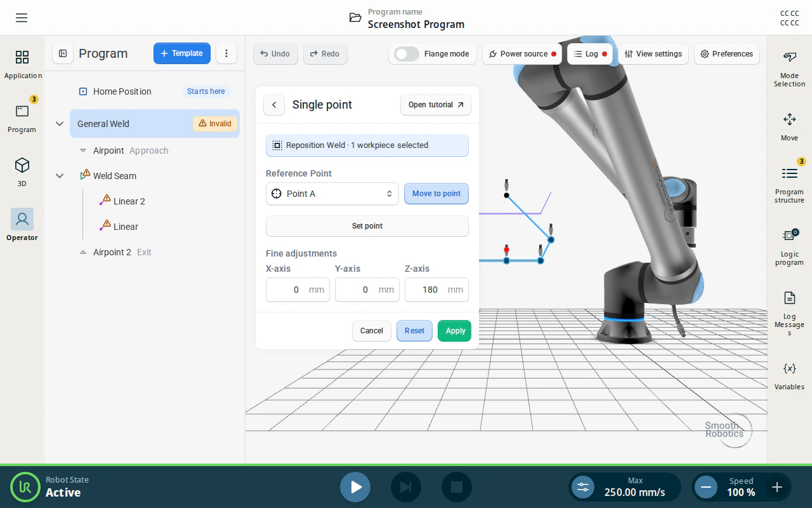812x508 pixels.
Task: Open the max speed settings slider icon
Action: 583,487
